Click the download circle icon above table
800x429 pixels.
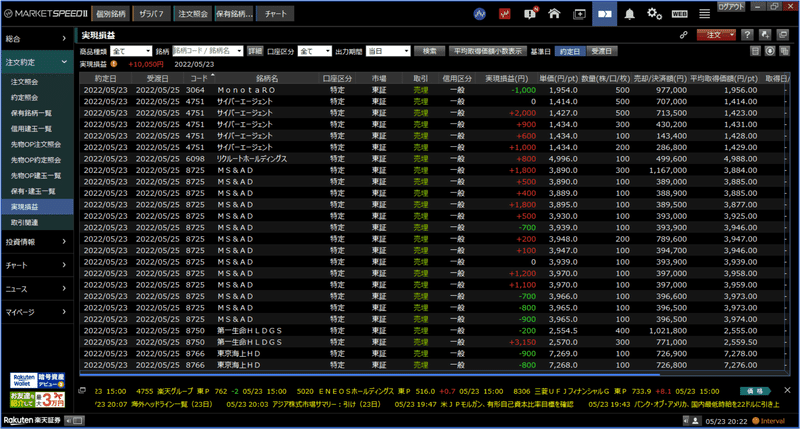click(770, 51)
